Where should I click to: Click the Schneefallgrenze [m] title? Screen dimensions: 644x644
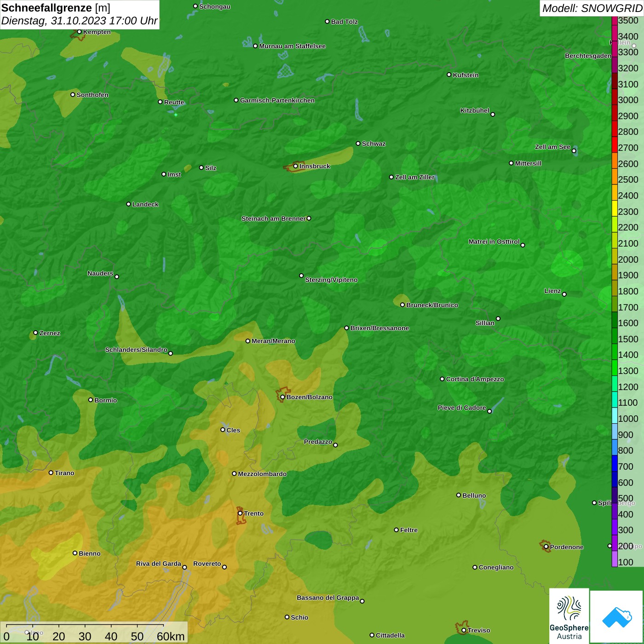click(56, 8)
